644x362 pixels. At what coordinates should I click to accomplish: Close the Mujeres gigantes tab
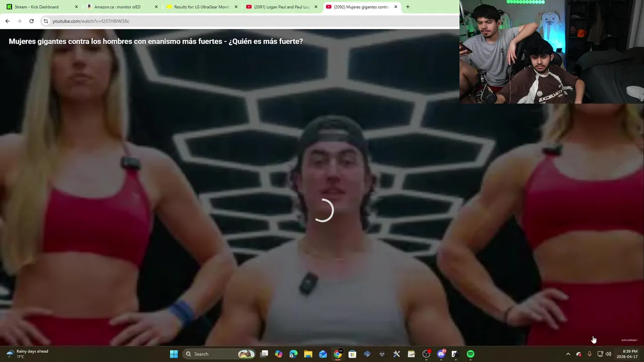pos(395,7)
